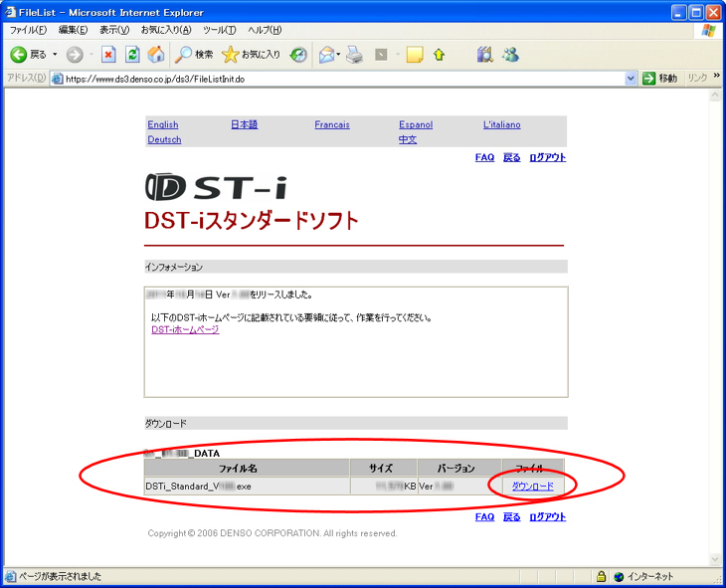Click the top 戻る link

coord(511,157)
